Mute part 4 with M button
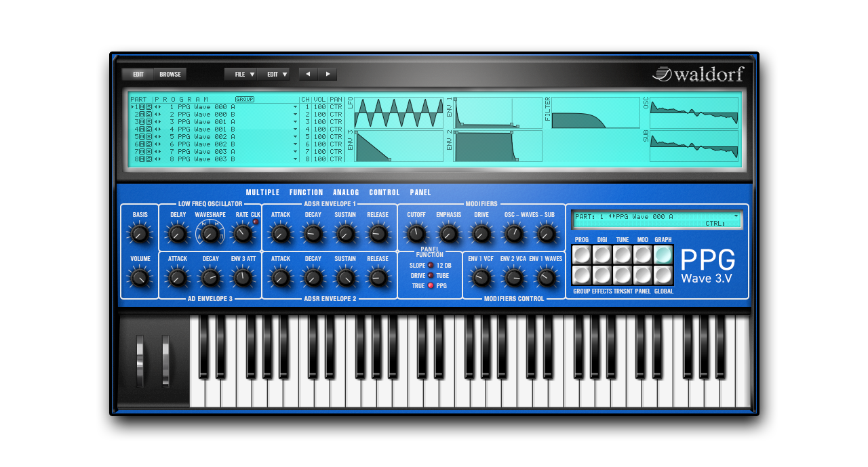 142,129
